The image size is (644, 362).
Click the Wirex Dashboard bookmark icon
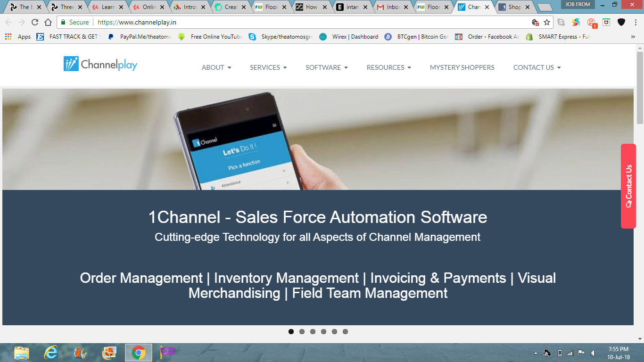(323, 36)
